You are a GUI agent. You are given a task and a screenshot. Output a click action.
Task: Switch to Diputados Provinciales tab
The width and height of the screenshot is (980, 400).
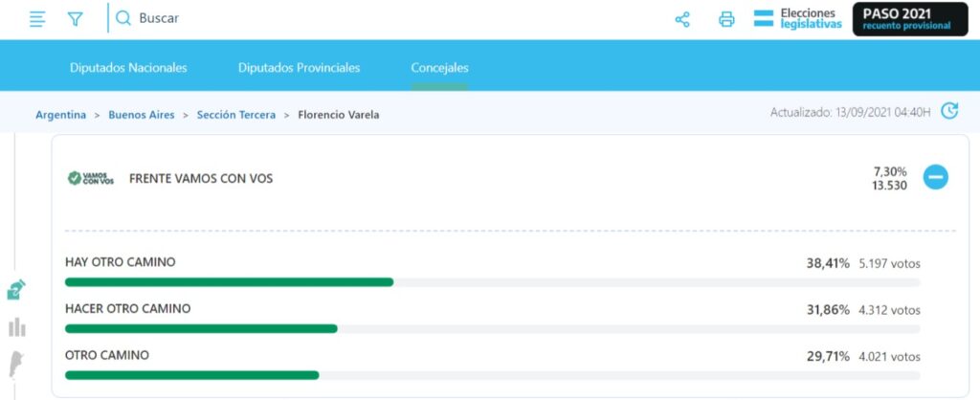point(299,68)
